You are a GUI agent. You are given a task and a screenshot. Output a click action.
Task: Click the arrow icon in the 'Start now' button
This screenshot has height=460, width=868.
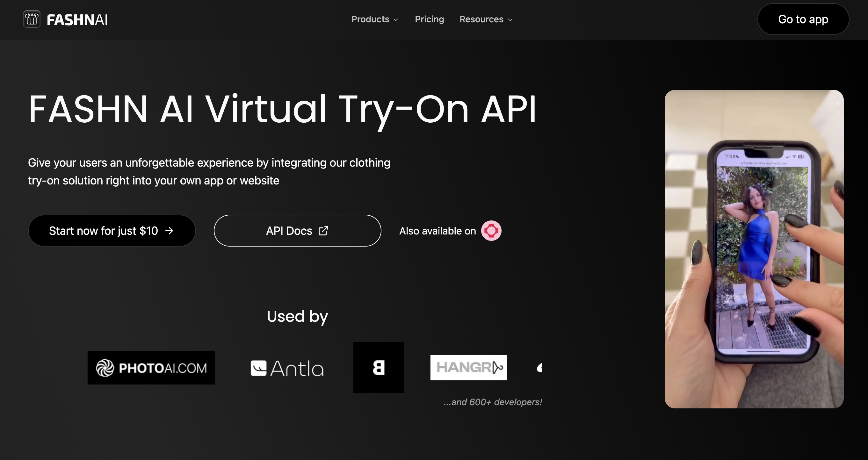click(170, 231)
